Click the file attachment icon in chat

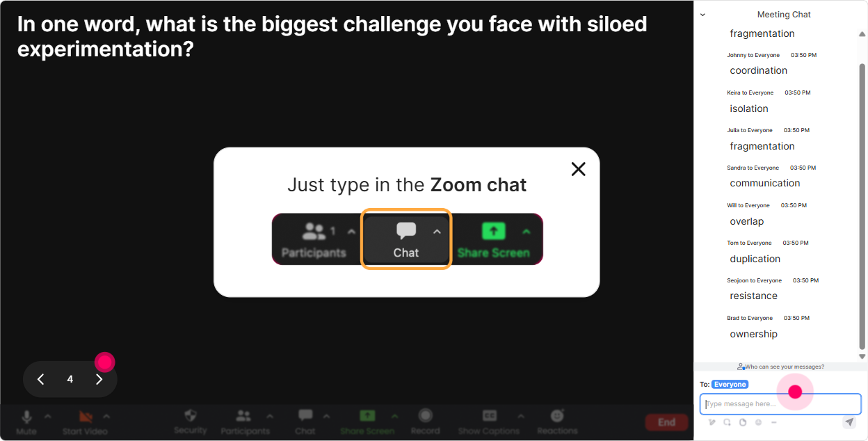pyautogui.click(x=743, y=422)
